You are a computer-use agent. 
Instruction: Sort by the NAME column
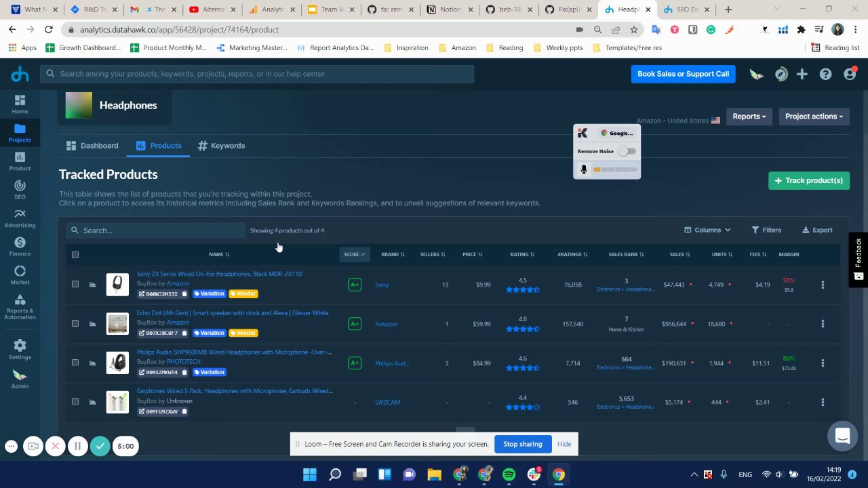[x=219, y=254]
